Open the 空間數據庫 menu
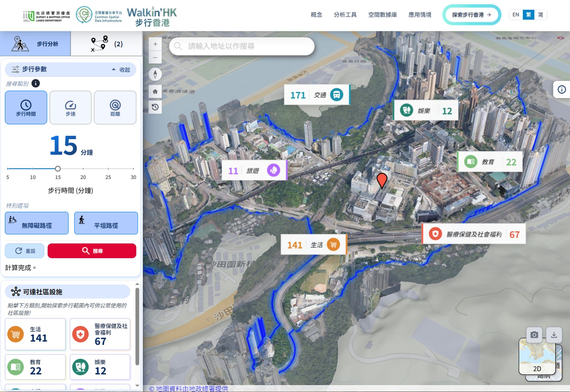This screenshot has height=392, width=570. 382,15
